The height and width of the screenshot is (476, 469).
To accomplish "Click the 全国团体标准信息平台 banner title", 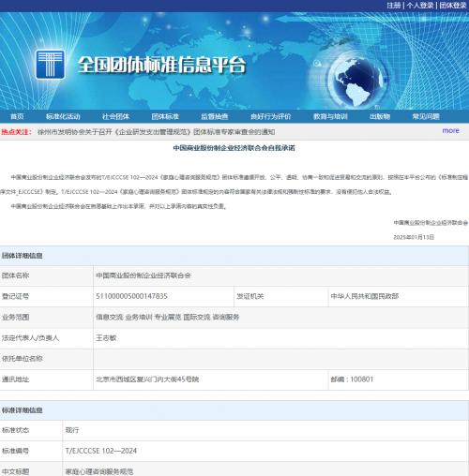I will coord(161,65).
